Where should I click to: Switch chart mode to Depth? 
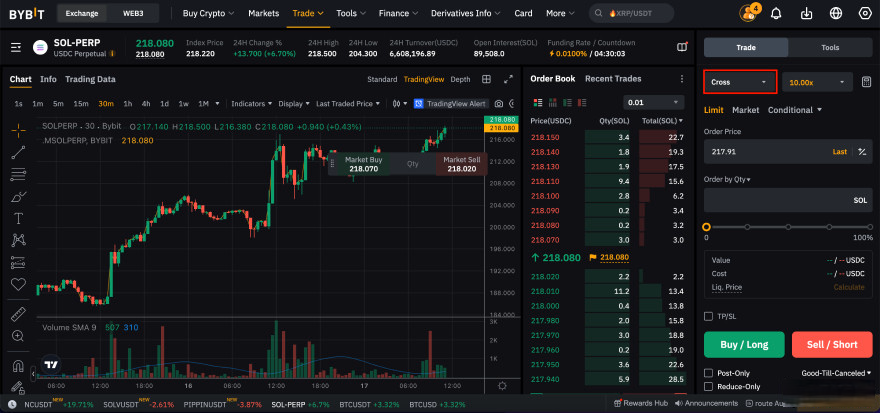(x=460, y=80)
